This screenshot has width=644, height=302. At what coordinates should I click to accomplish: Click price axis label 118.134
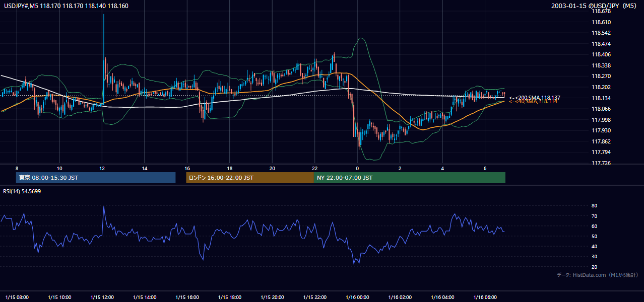tap(601, 98)
